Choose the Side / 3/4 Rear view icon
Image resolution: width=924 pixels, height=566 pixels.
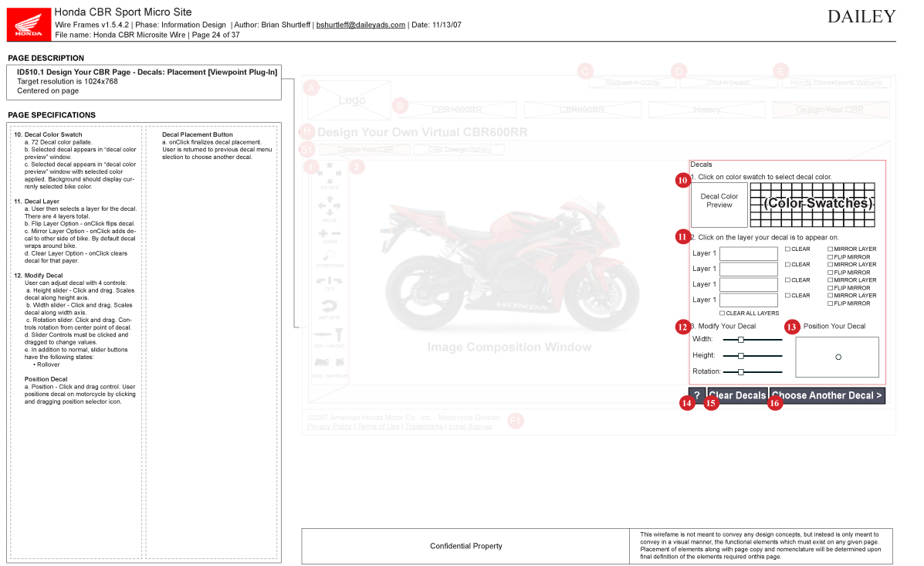[x=330, y=363]
